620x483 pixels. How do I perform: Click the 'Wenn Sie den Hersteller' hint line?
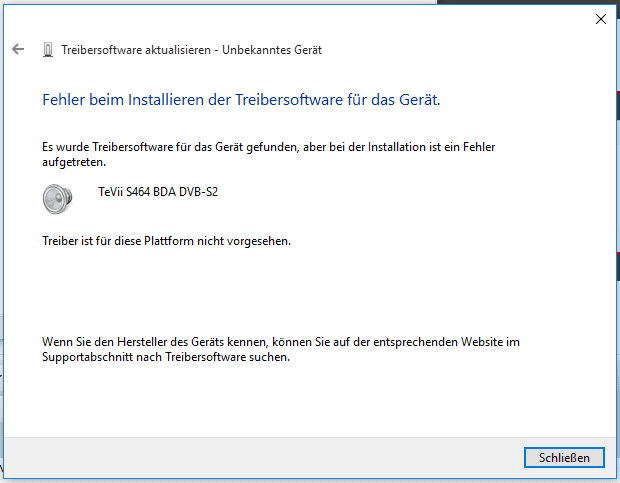pyautogui.click(x=281, y=342)
